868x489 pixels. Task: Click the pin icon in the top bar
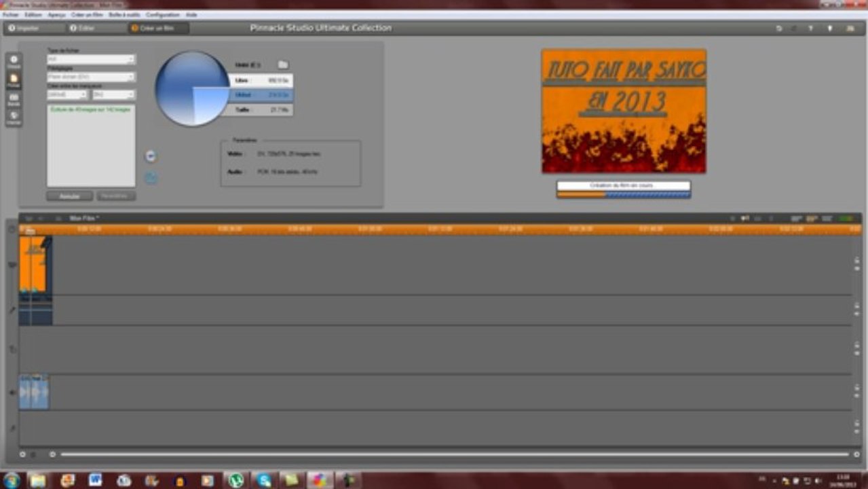[x=829, y=29]
